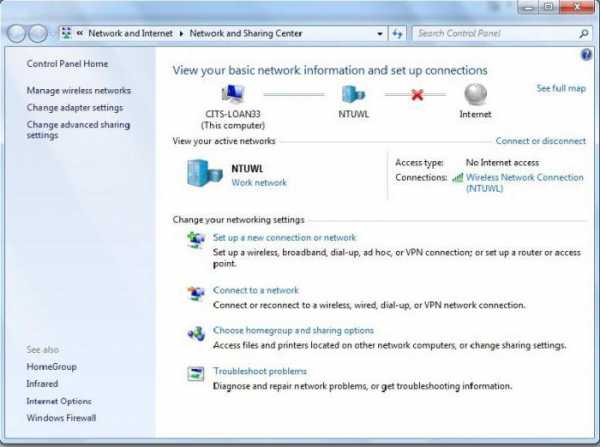Screen dimensions: 600x447
Task: Click the 'Change your networking settings' heading
Action: [238, 220]
